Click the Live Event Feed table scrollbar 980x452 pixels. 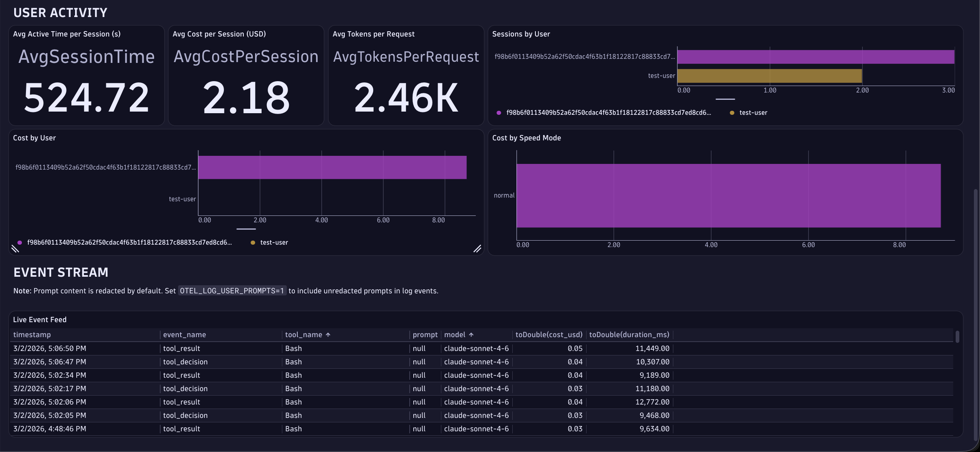[x=957, y=337]
